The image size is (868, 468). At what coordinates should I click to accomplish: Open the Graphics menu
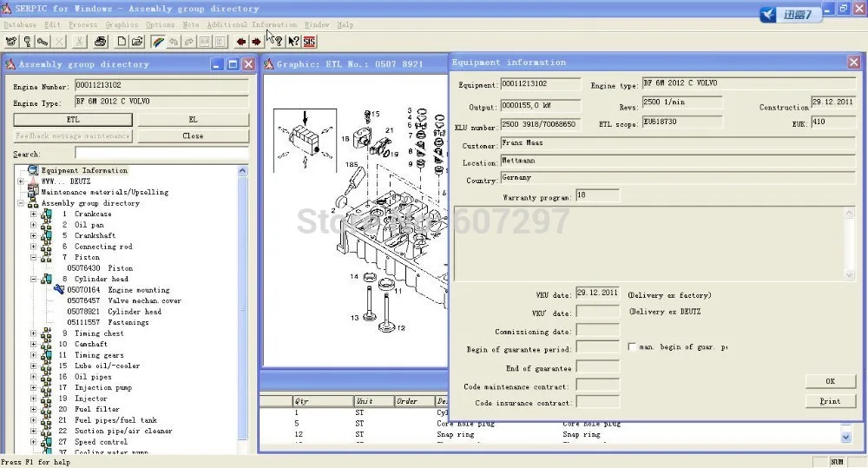122,24
